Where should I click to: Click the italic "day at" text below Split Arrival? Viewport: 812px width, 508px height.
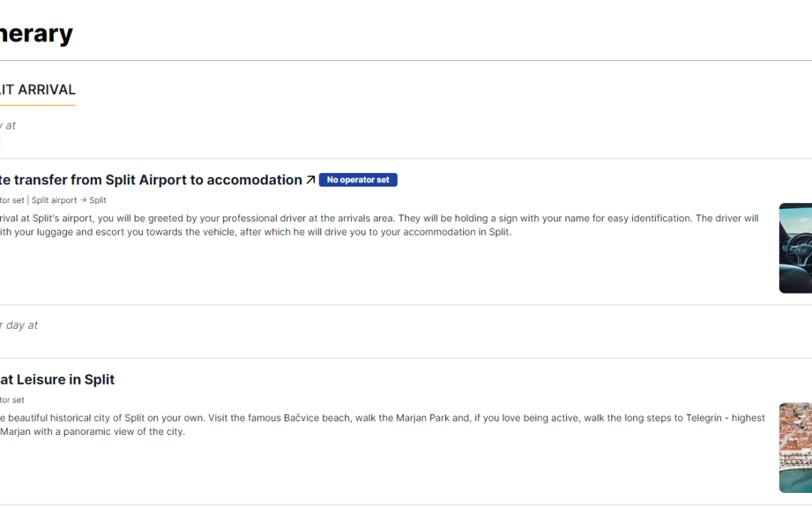[8, 126]
